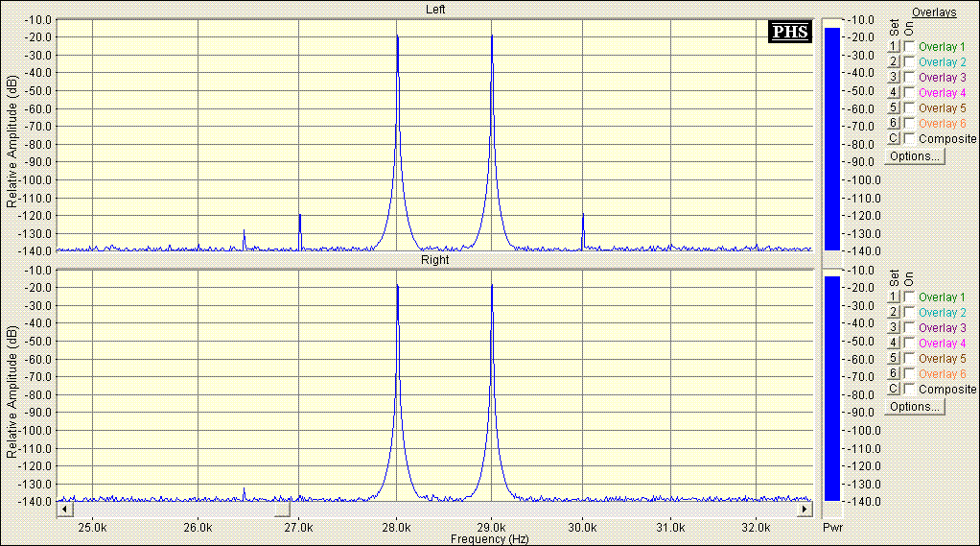Viewport: 980px width, 546px height.
Task: Click the frequency scrollbar thumb
Action: coord(283,510)
